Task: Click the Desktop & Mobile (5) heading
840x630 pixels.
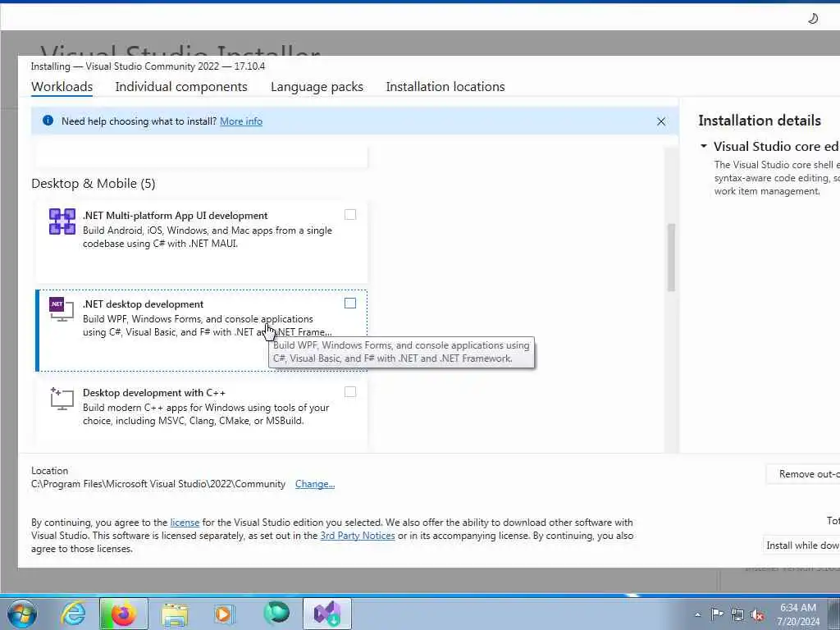Action: pos(94,184)
